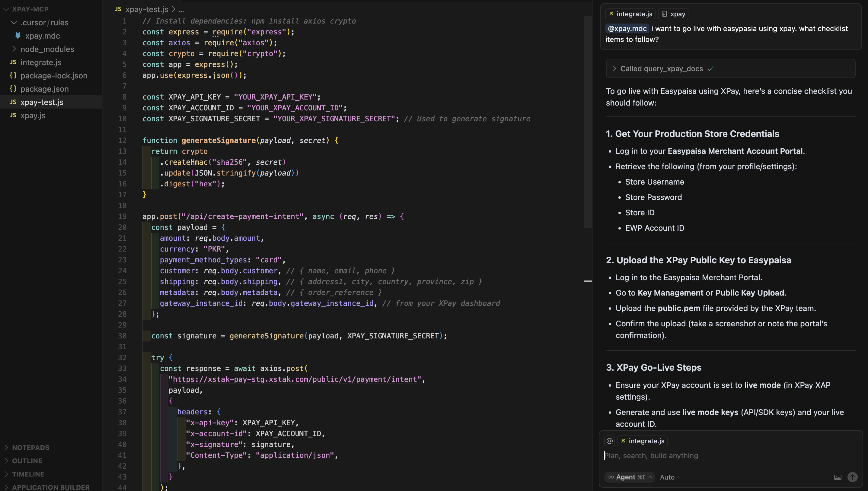The image size is (868, 491).
Task: Select integrate.js context chip at top
Action: point(630,14)
